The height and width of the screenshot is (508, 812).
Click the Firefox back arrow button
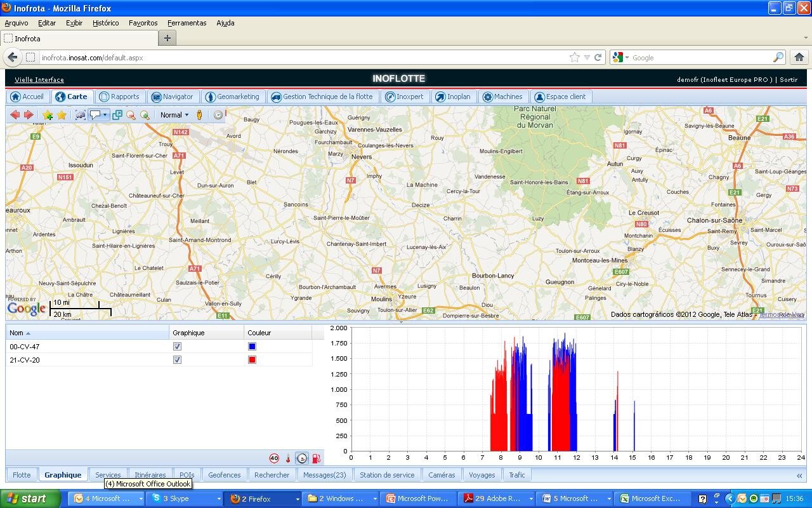pyautogui.click(x=12, y=57)
